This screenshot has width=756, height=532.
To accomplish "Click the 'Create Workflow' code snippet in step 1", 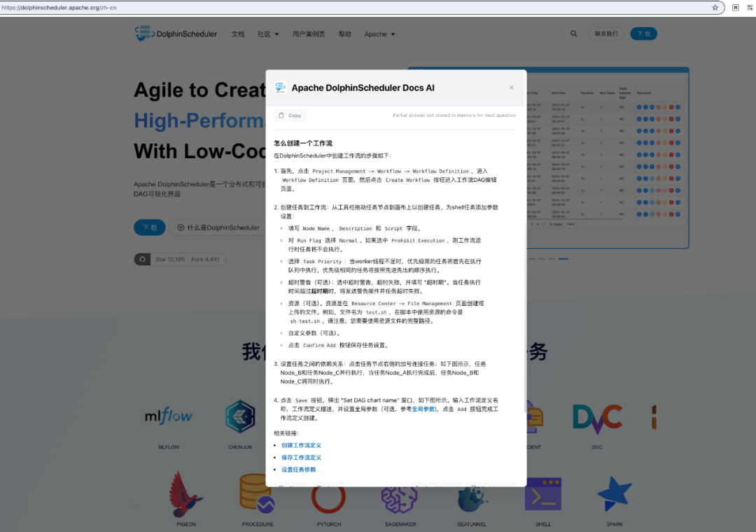I will (x=407, y=180).
